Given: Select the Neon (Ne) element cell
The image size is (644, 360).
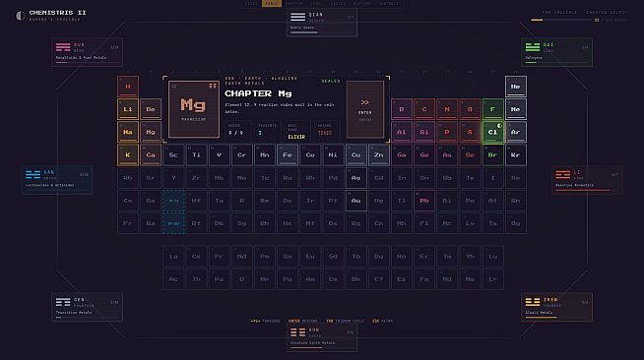Looking at the screenshot, I should [x=515, y=109].
